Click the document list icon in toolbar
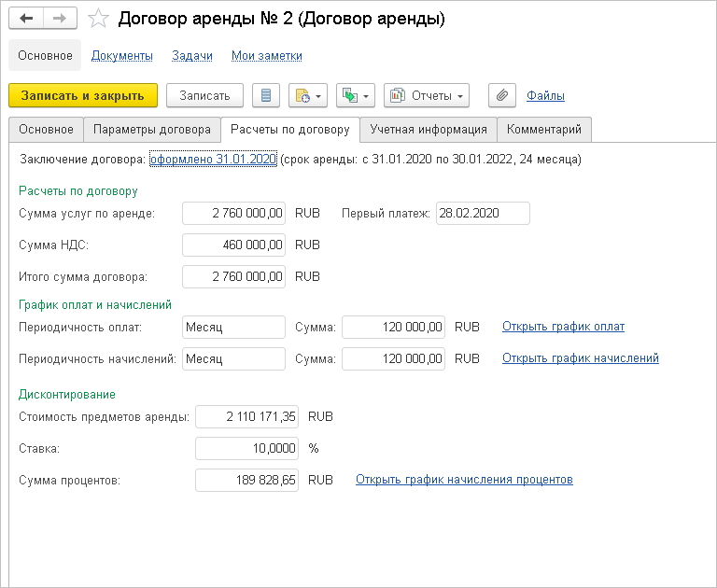Image resolution: width=717 pixels, height=588 pixels. click(x=267, y=95)
